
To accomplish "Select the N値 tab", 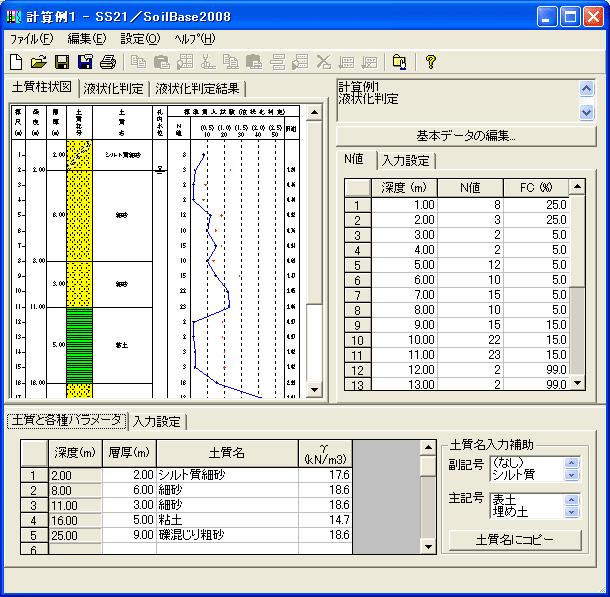I will 354,159.
